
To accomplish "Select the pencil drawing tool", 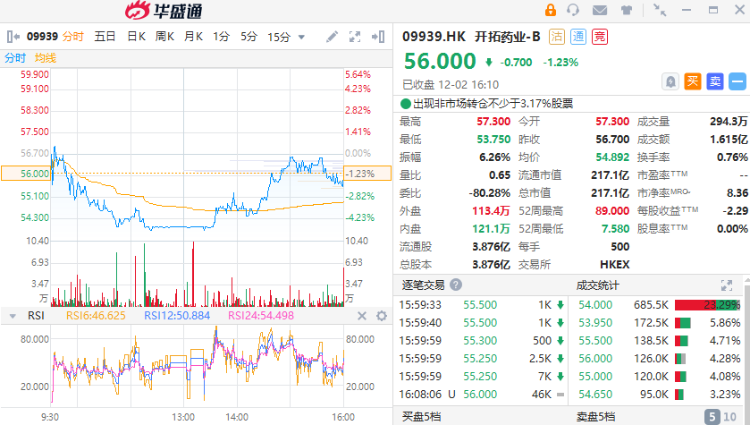I will click(332, 36).
